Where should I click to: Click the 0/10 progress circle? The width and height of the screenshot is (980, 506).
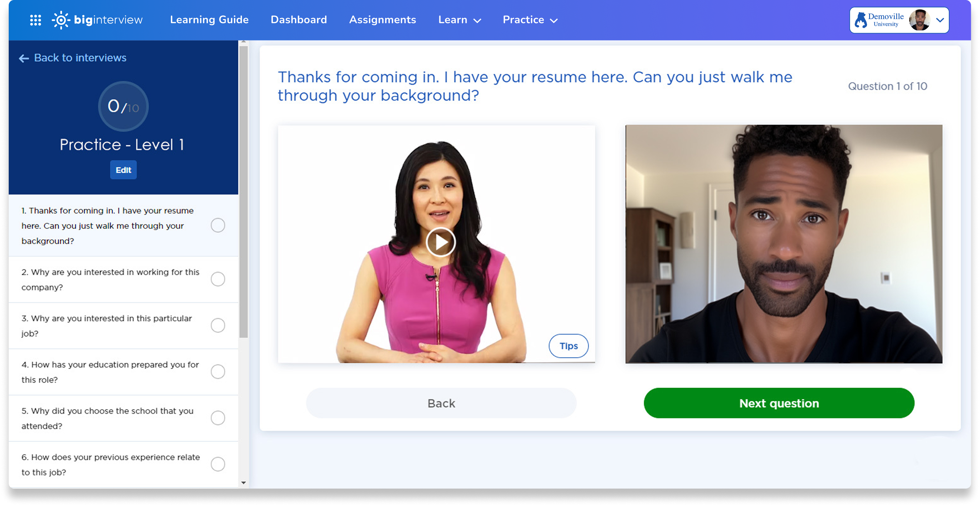(123, 106)
